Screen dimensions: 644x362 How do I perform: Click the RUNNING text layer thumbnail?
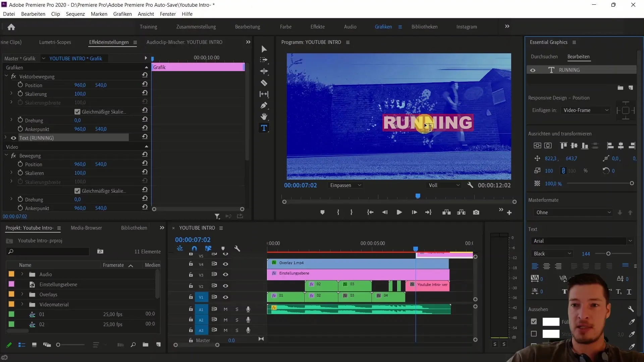point(551,70)
